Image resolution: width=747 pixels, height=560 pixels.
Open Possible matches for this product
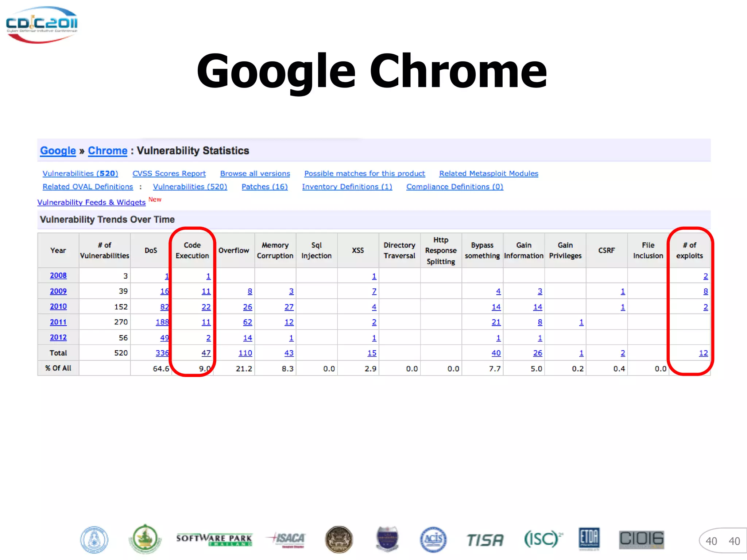365,174
